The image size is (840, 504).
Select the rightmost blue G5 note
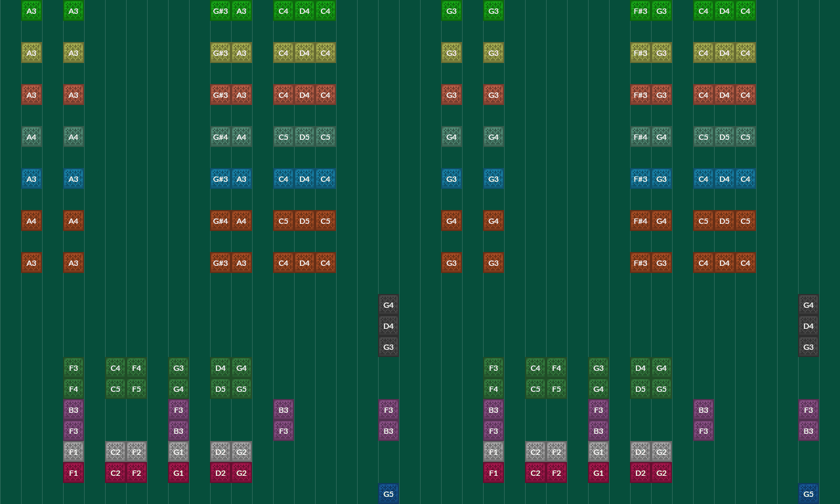[x=808, y=493]
